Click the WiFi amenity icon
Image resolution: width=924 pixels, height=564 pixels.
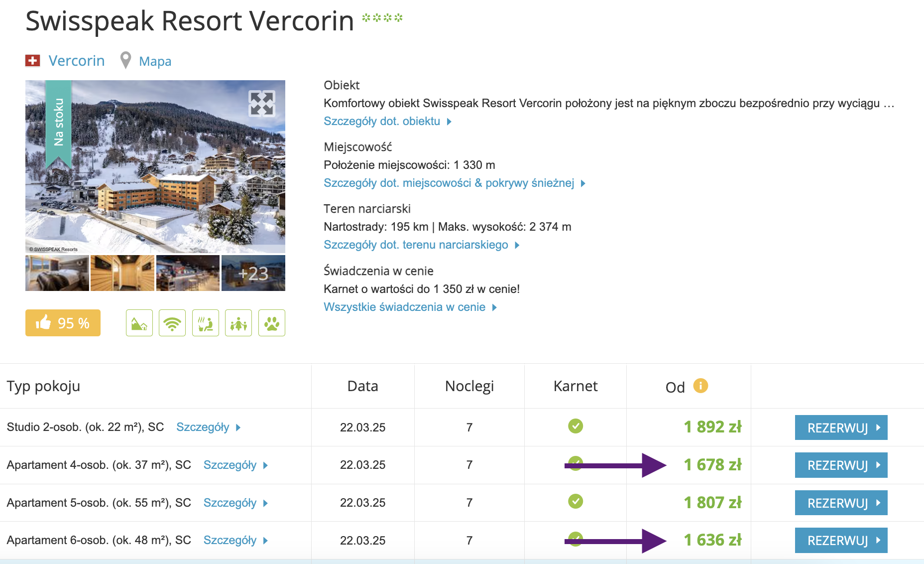(172, 323)
